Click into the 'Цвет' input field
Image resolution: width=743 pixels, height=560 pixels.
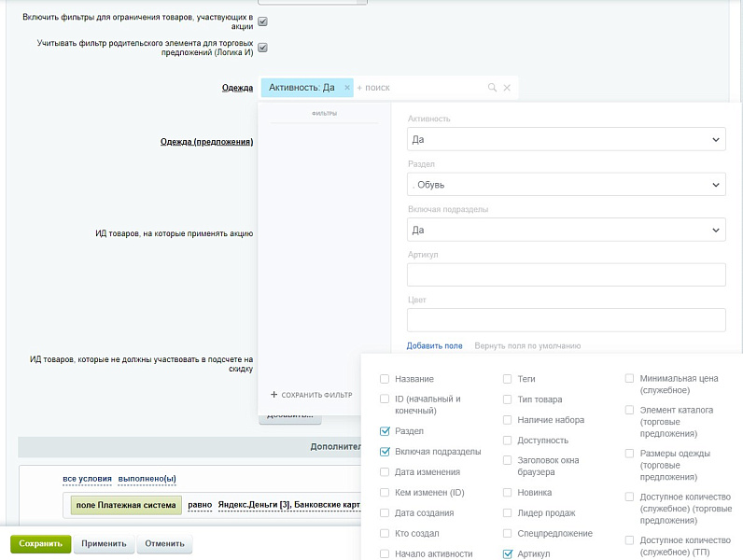(x=566, y=320)
